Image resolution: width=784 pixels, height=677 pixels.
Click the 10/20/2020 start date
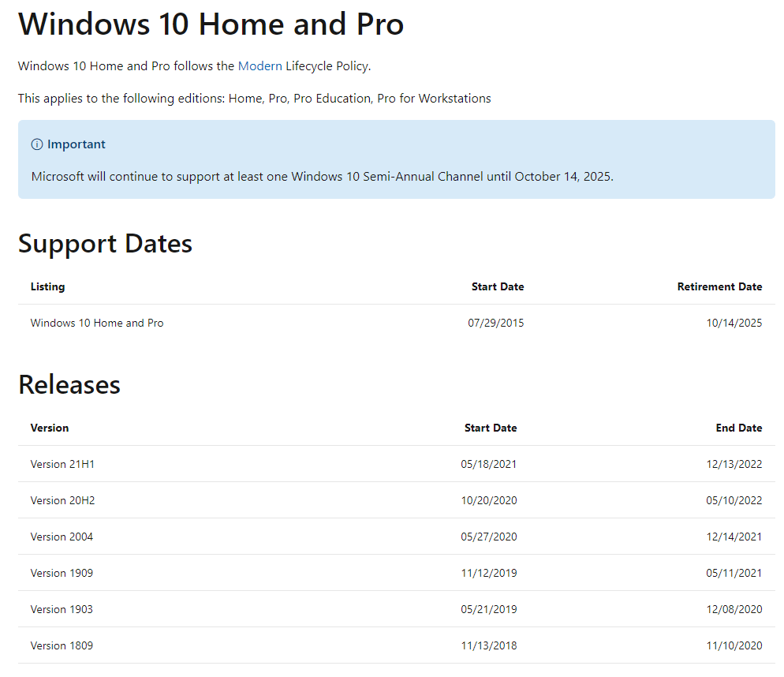pyautogui.click(x=488, y=500)
